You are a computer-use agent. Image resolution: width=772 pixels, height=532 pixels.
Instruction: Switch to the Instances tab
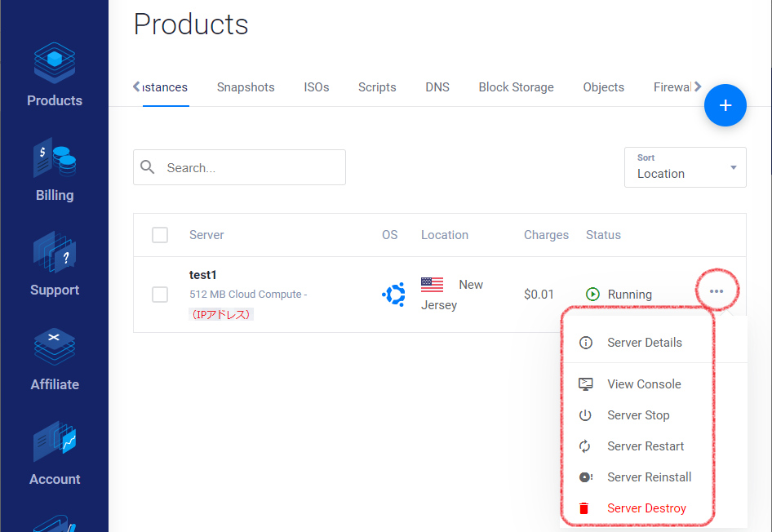(165, 87)
